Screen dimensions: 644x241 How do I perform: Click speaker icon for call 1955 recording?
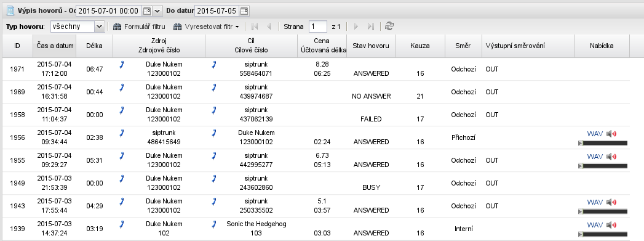click(611, 157)
